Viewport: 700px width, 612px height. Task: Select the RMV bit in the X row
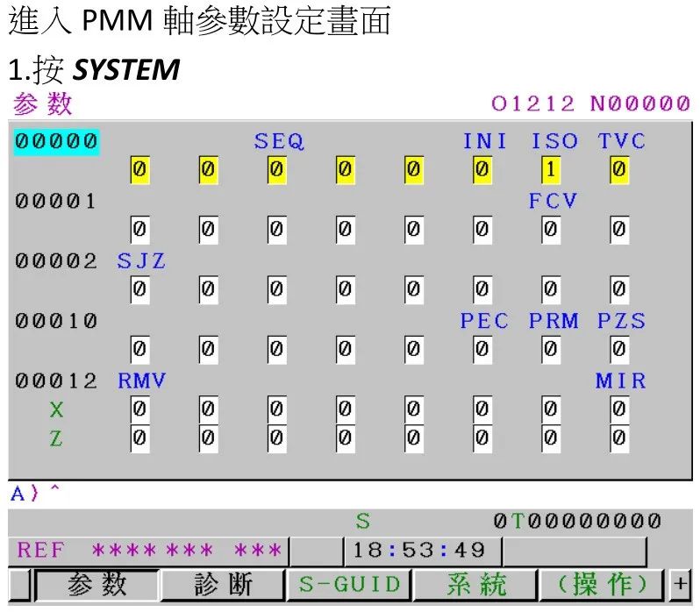139,409
